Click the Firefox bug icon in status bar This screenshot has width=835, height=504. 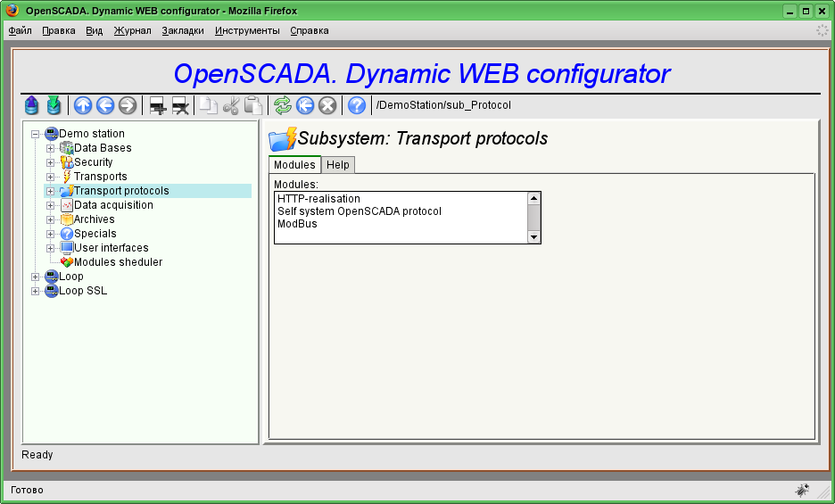pos(802,490)
